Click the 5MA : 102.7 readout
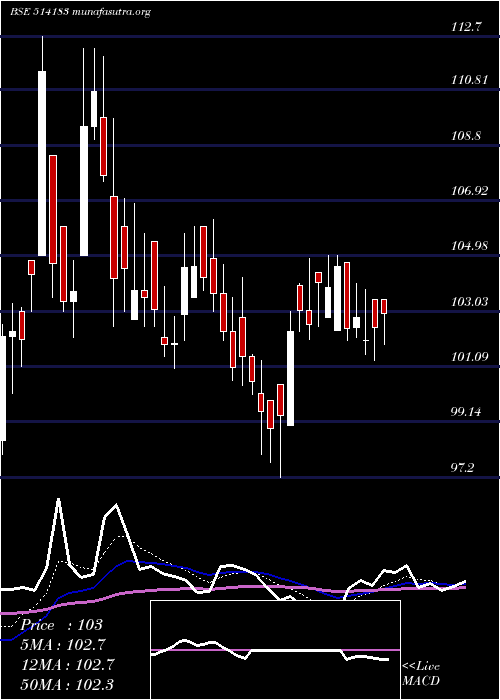The width and height of the screenshot is (500, 700). click(62, 644)
